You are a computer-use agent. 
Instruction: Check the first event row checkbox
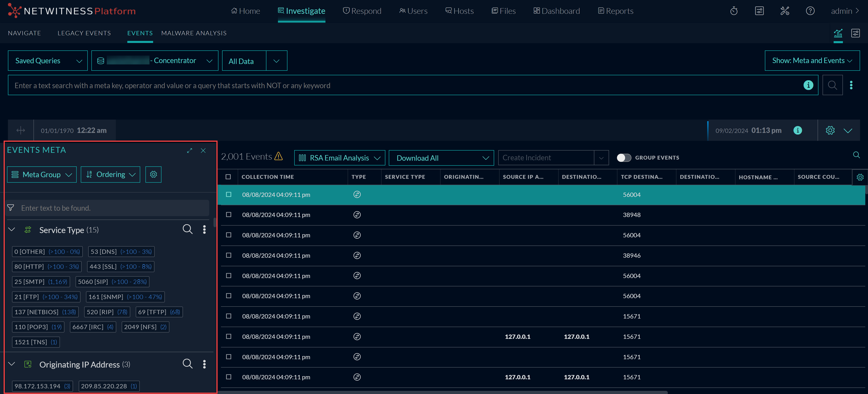coord(228,195)
